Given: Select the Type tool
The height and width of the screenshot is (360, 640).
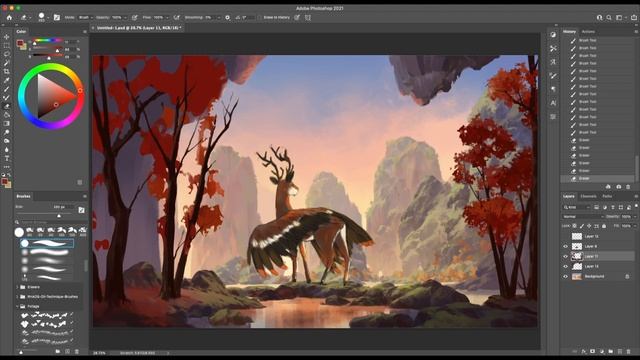Looking at the screenshot, I should pyautogui.click(x=7, y=158).
